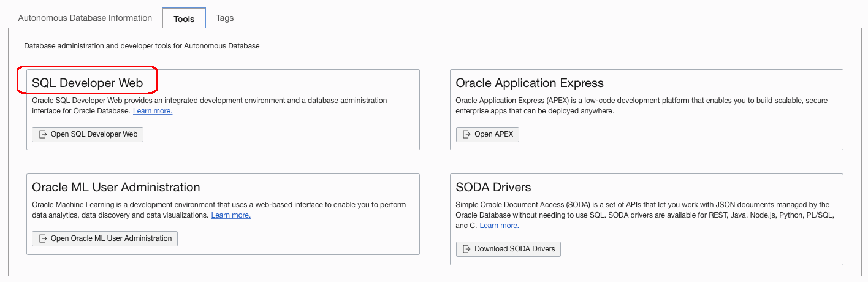868x282 pixels.
Task: Click the database administration tools description text
Action: point(142,46)
